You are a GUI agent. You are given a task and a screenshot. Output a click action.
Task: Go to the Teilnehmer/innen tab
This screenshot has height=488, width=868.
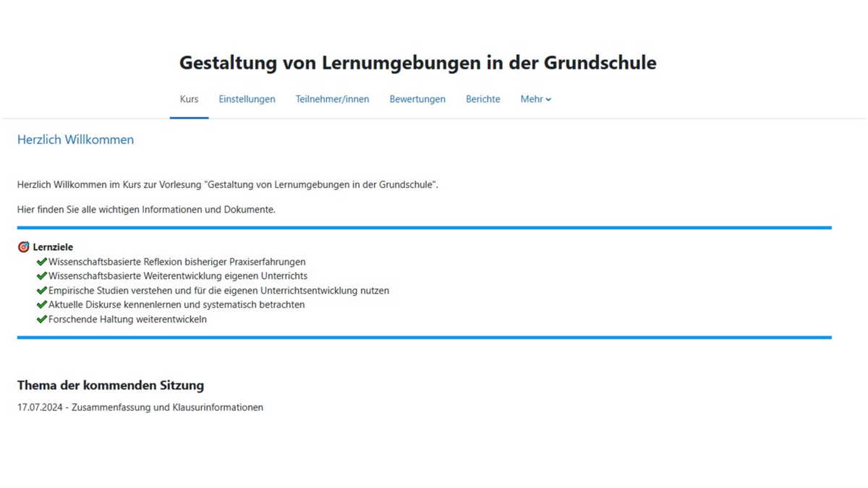click(332, 99)
